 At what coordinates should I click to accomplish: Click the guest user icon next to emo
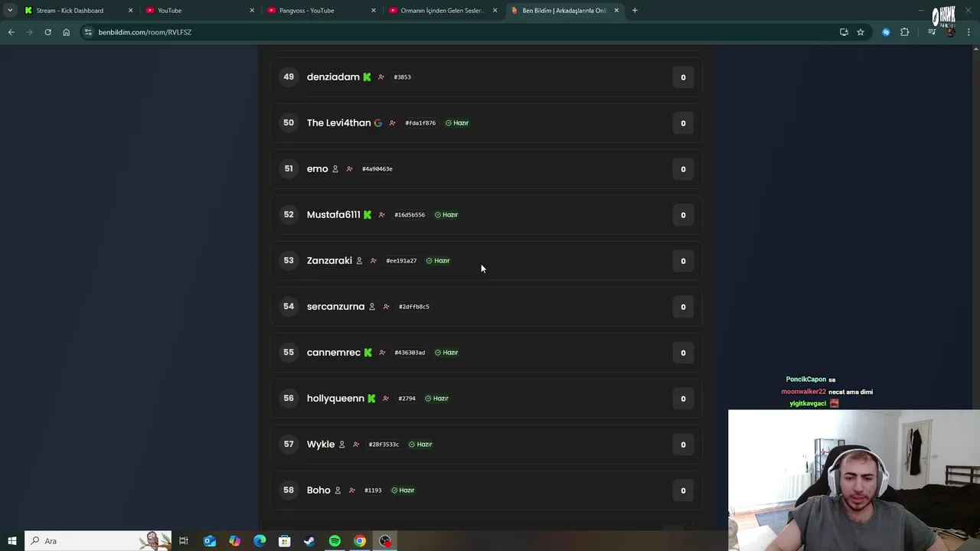tap(335, 168)
